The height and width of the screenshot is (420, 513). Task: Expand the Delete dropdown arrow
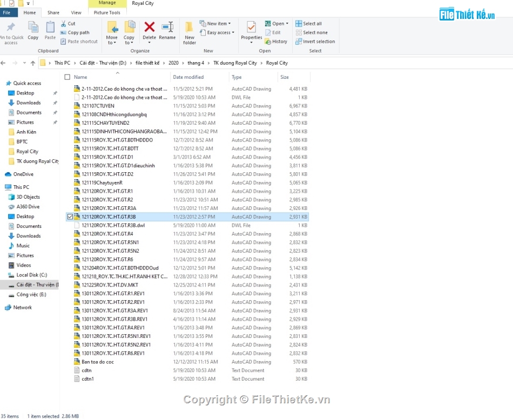point(150,43)
